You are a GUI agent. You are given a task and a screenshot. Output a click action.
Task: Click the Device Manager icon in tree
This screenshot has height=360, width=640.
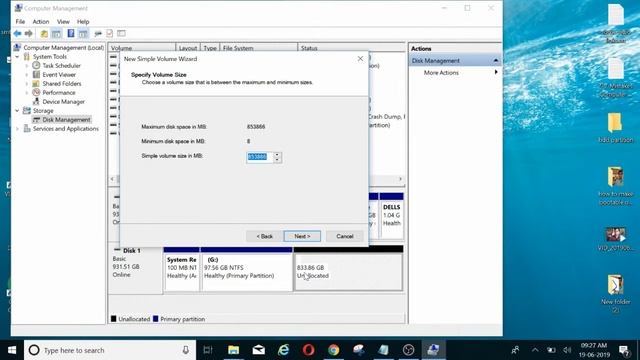(36, 101)
